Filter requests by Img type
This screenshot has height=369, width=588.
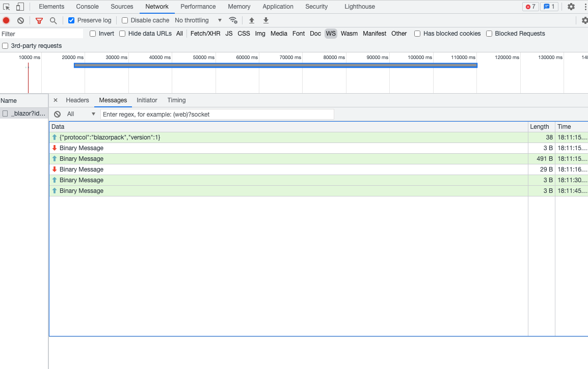coord(260,34)
